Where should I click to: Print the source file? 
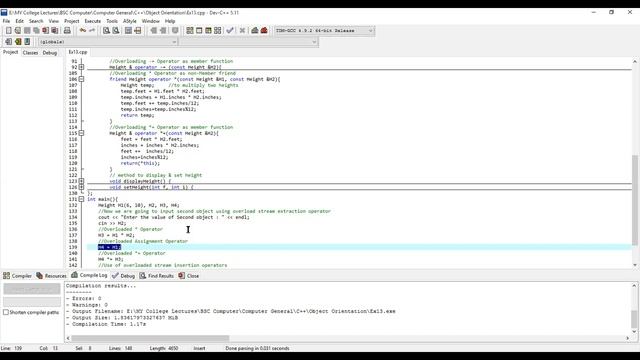(67, 31)
